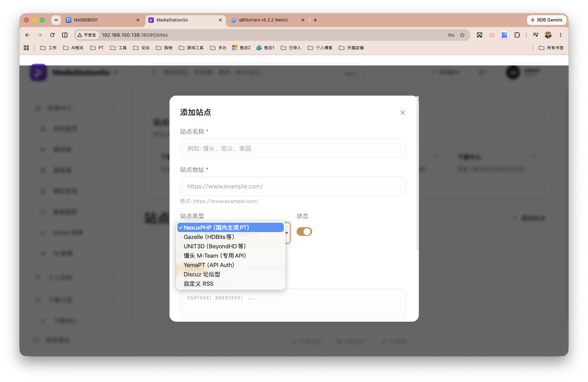This screenshot has width=588, height=382.
Task: Click the 不安全 security warning badge
Action: pos(87,35)
